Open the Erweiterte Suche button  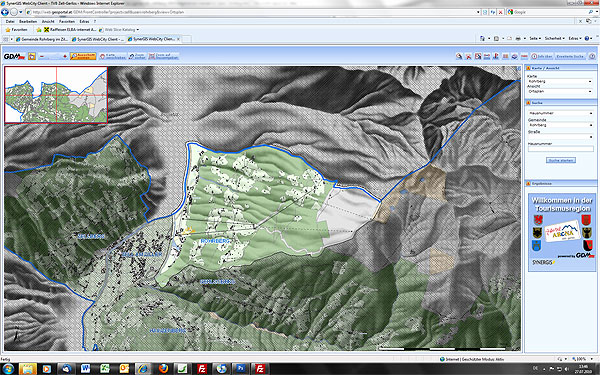tap(571, 56)
